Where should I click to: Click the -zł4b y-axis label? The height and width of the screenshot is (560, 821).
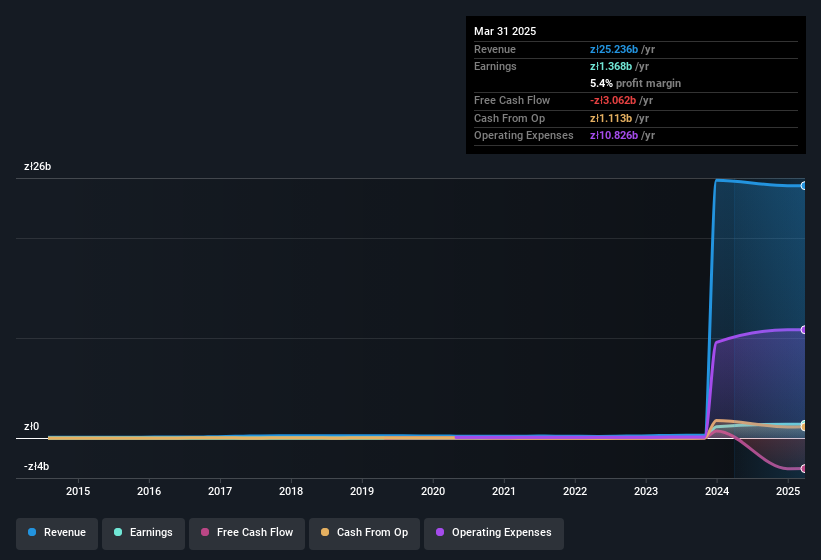pyautogui.click(x=37, y=466)
